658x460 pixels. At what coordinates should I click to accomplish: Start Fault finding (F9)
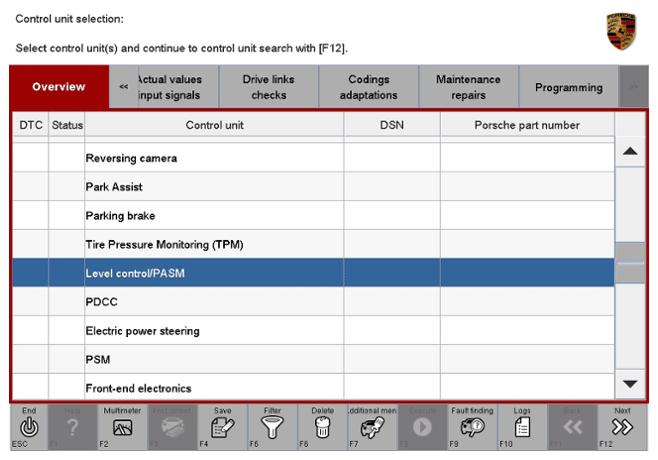(472, 427)
